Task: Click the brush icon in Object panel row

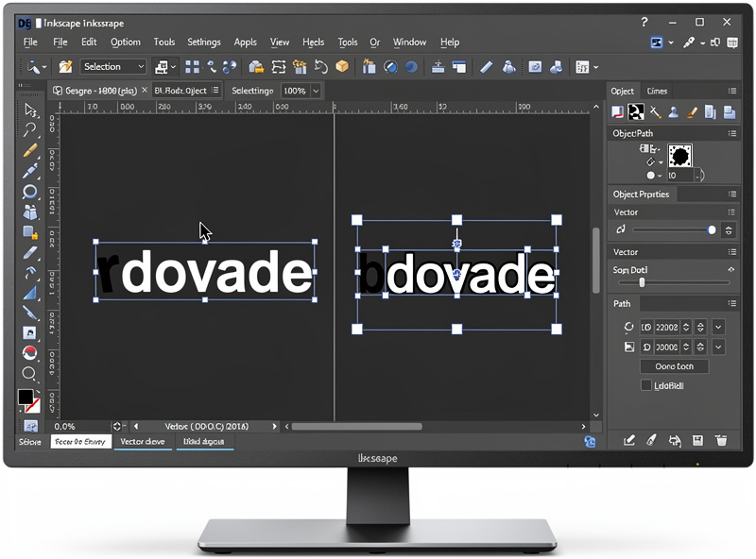Action: (x=693, y=112)
